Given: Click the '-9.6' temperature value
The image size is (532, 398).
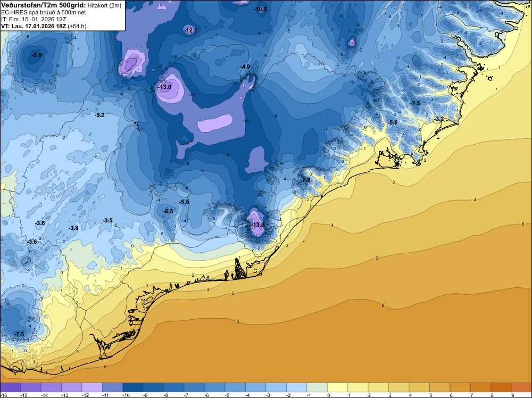Looking at the screenshot, I should pos(37,55).
